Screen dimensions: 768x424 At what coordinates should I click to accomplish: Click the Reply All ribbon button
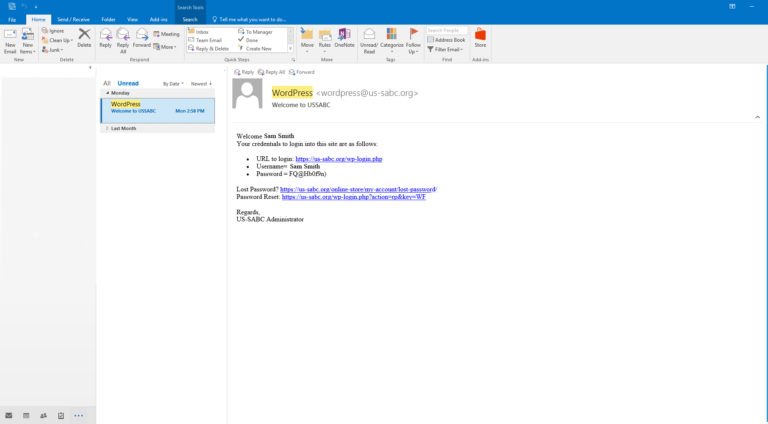123,38
